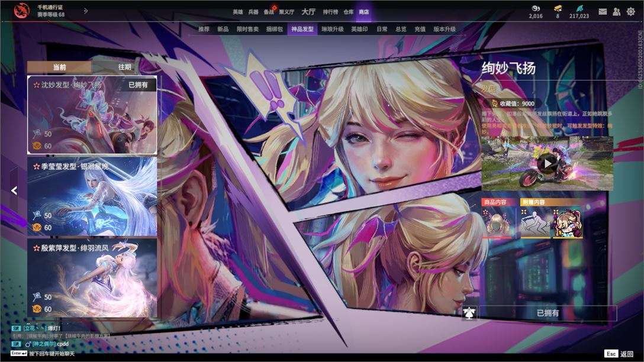The image size is (644, 362).
Task: Open the 英雄印 store tab
Action: (359, 29)
